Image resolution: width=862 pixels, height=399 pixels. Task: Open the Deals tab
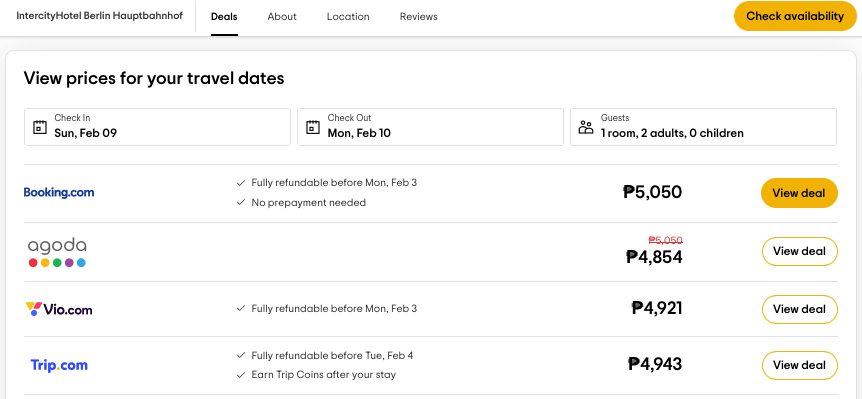point(224,16)
